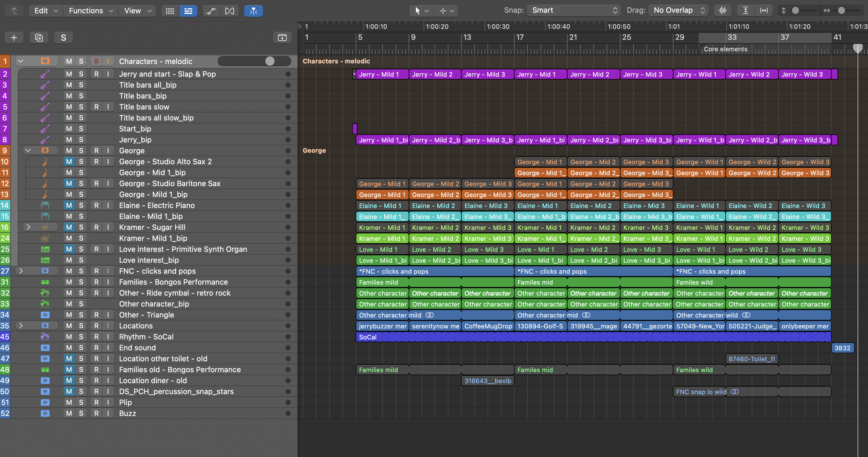
Task: Click the horizontal auto zoom icon
Action: coord(764,10)
